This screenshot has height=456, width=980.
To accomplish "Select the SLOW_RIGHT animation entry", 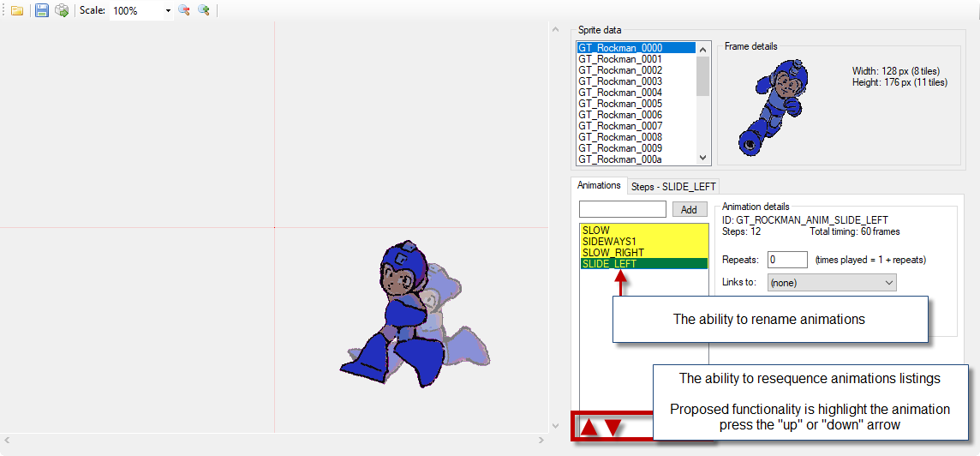I will point(612,253).
